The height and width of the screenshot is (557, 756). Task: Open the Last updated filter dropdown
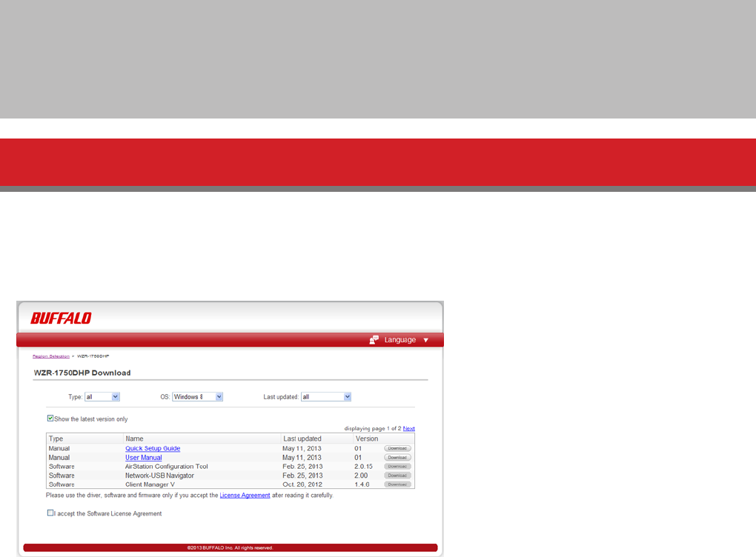pyautogui.click(x=326, y=396)
